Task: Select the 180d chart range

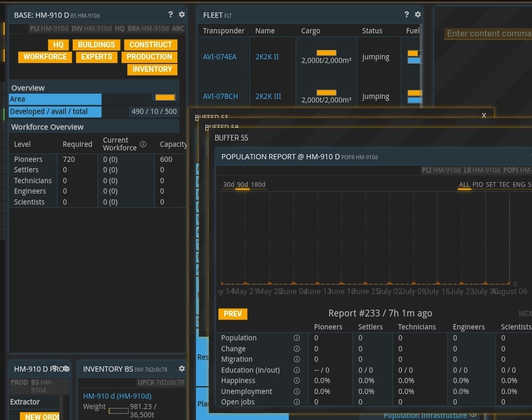Action: (258, 184)
